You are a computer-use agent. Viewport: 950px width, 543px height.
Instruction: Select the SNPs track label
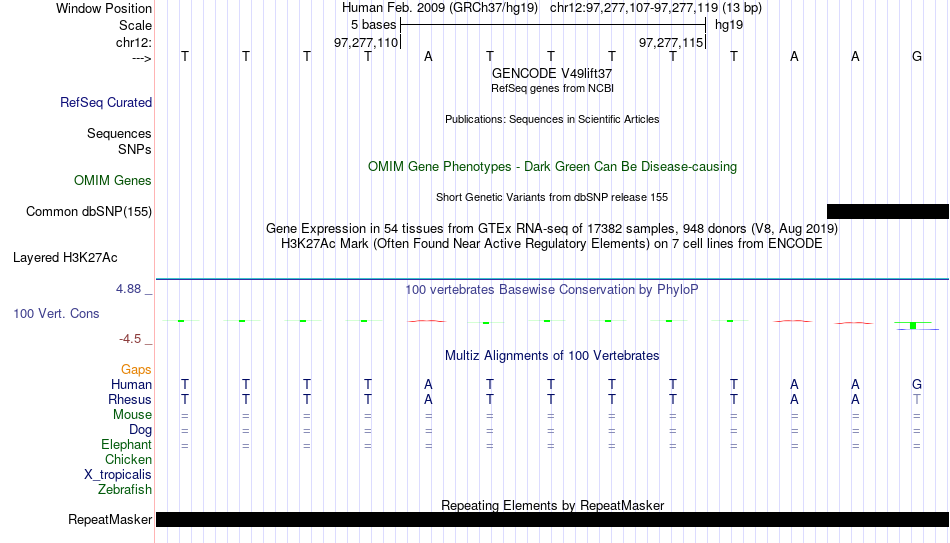click(x=135, y=149)
